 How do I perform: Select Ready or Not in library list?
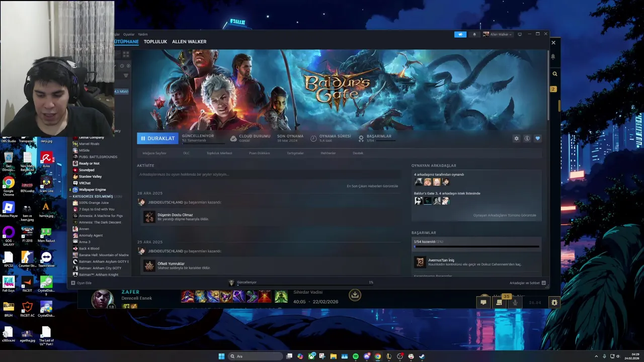(x=89, y=163)
